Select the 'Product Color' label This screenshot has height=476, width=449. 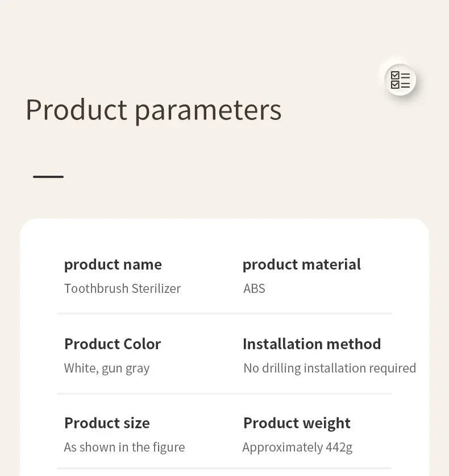pos(113,344)
